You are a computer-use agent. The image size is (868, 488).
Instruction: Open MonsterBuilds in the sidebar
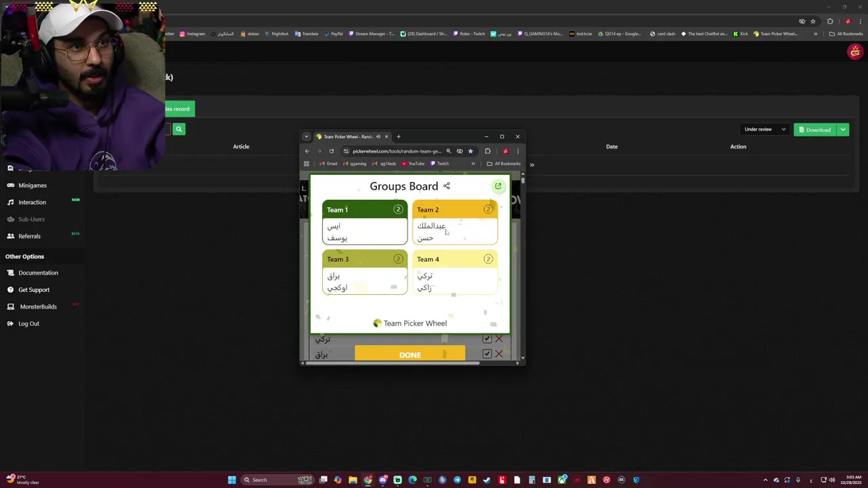click(x=38, y=306)
